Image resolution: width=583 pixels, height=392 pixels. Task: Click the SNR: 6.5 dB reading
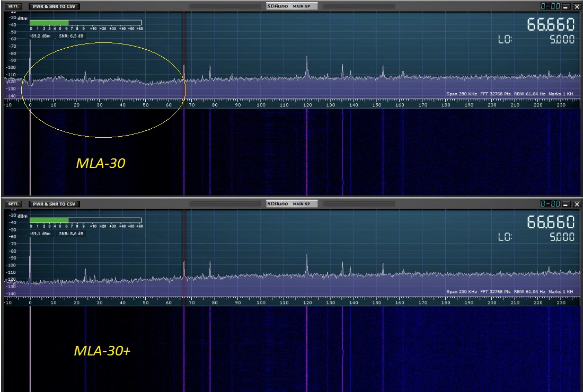click(x=71, y=36)
